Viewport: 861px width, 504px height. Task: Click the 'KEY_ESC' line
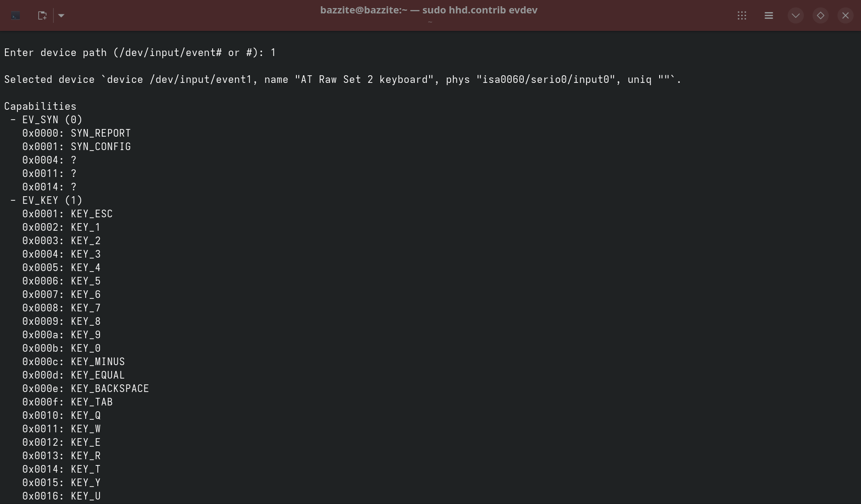tap(68, 214)
